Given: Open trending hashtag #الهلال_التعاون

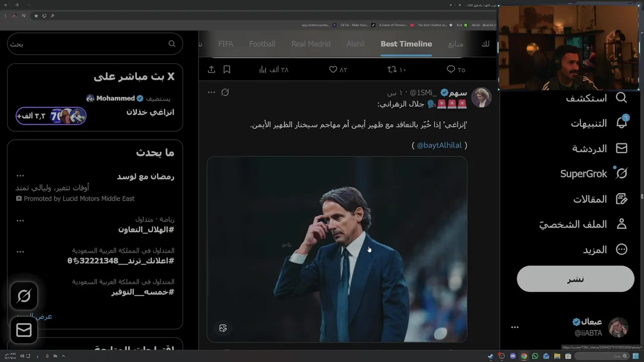Looking at the screenshot, I should (146, 230).
